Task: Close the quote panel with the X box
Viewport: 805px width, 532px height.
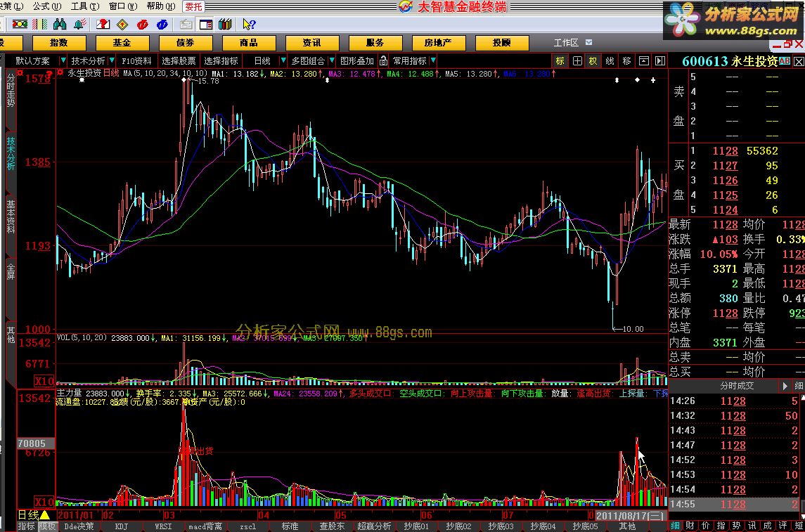Action: (799, 62)
